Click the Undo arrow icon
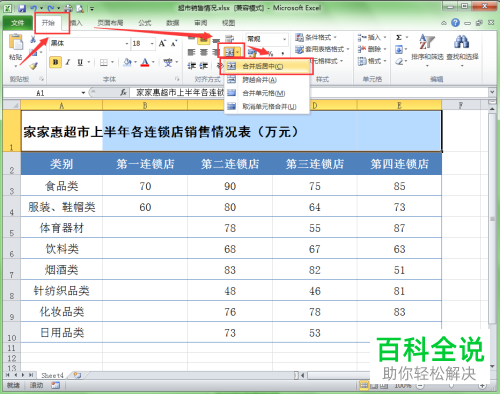 (34, 8)
